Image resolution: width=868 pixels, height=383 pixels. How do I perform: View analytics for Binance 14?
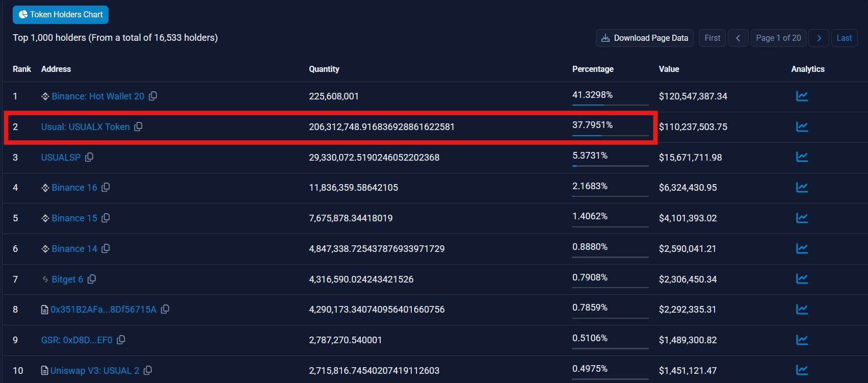[x=802, y=248]
